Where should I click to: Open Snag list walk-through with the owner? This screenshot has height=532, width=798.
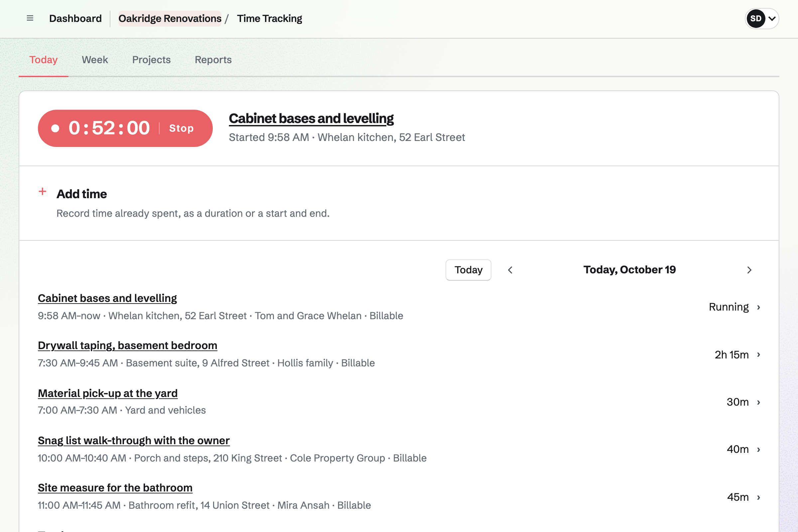point(134,440)
